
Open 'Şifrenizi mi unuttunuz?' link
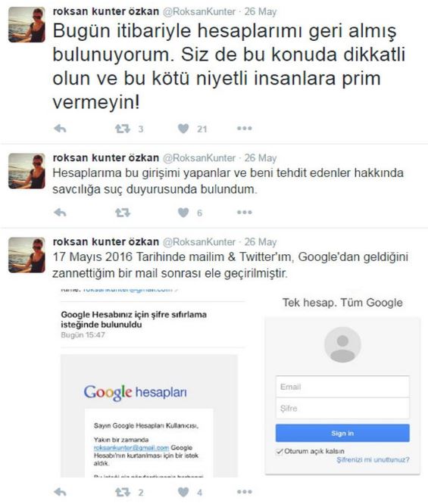coord(373,459)
